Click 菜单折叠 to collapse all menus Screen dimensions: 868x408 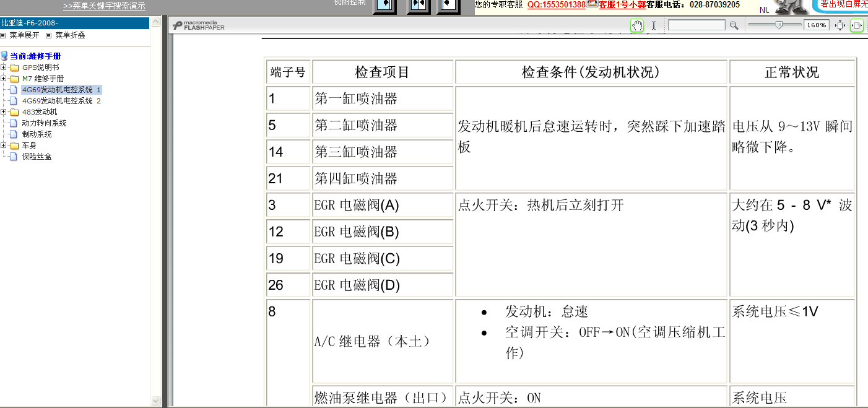tap(70, 35)
